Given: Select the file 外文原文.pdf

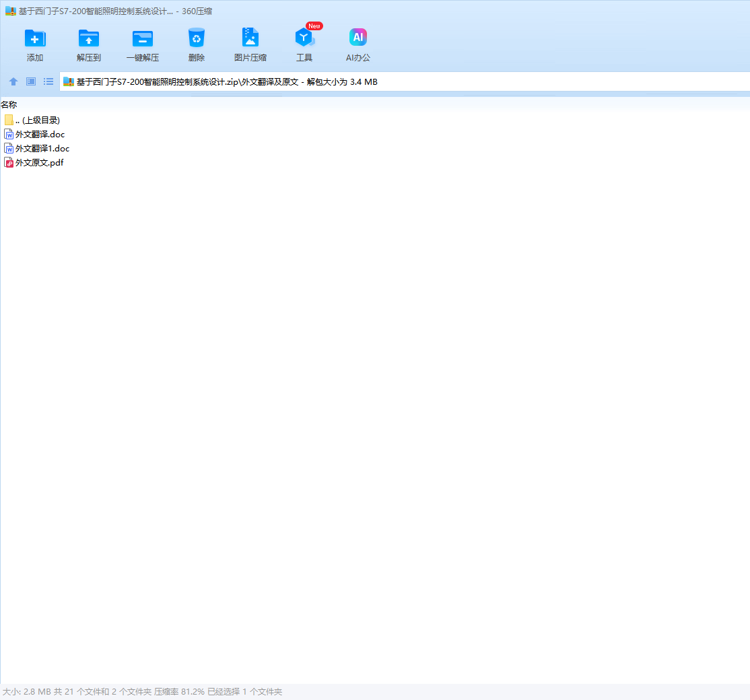Looking at the screenshot, I should [34, 163].
